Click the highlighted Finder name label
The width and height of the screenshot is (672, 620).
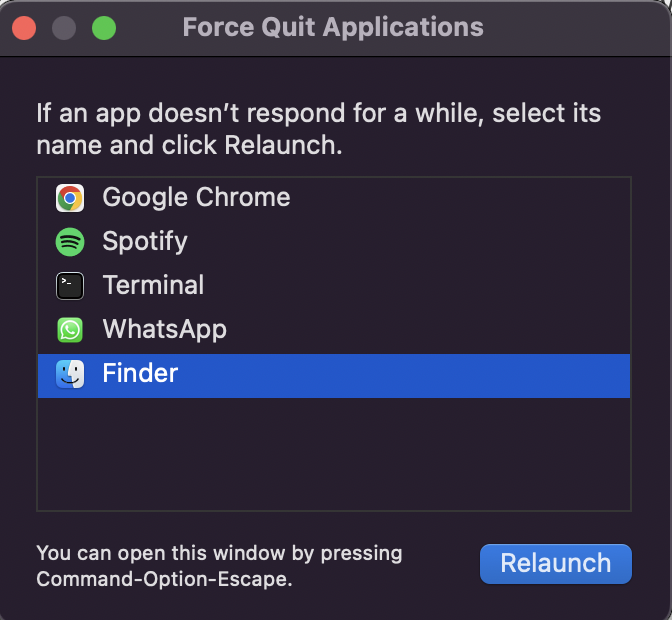tap(140, 373)
